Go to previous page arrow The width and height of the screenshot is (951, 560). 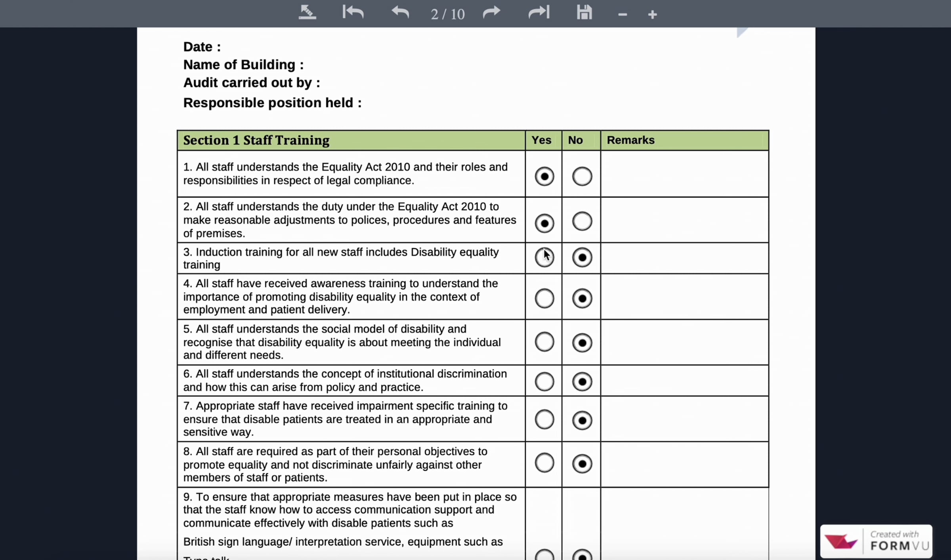coord(400,12)
